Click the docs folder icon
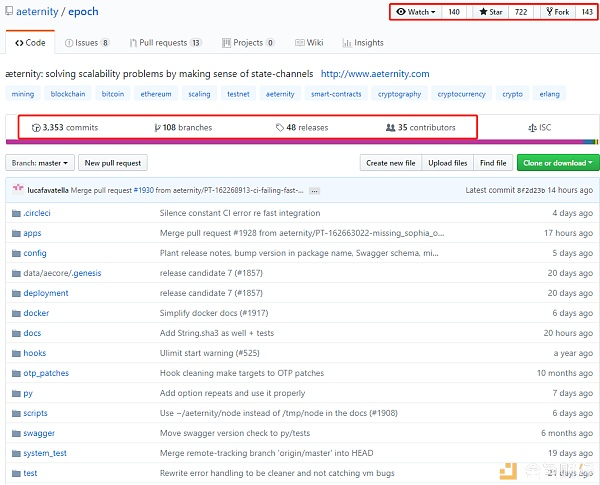Screen dimensions: 600x485 coord(16,333)
